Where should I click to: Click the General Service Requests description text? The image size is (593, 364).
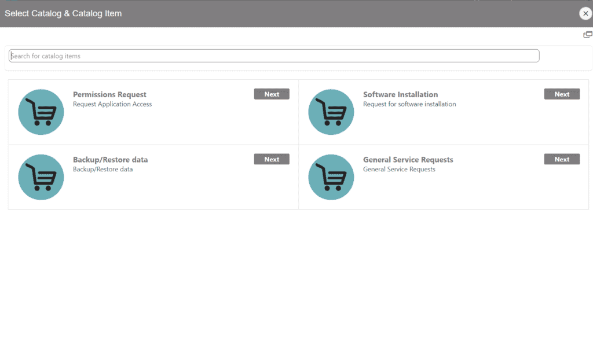pos(399,169)
